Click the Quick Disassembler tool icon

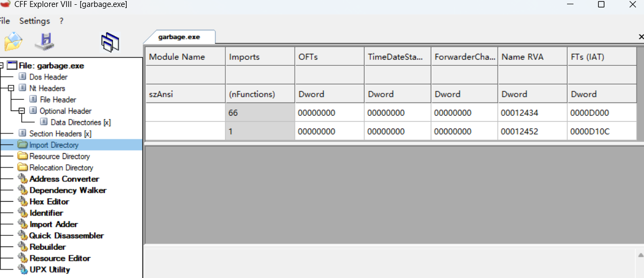coord(22,235)
